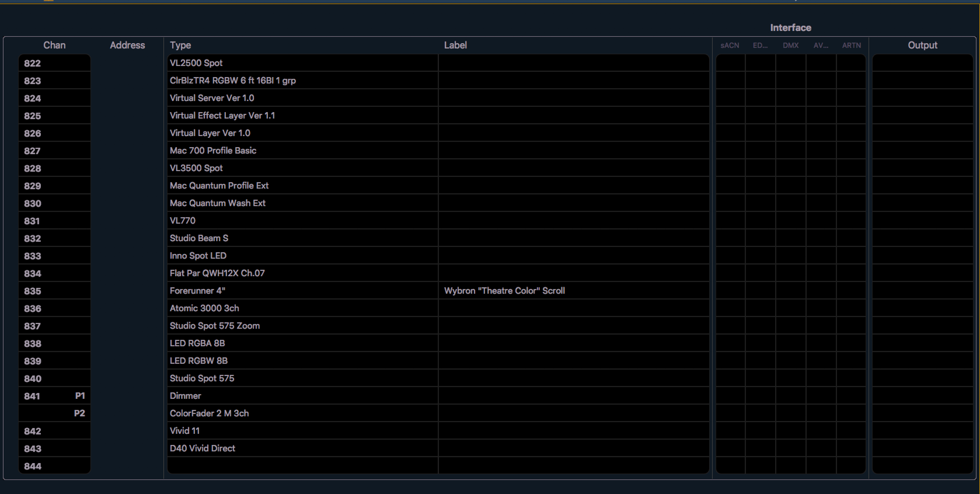This screenshot has width=980, height=494.
Task: Click Vivid 11 type cell
Action: pyautogui.click(x=302, y=431)
